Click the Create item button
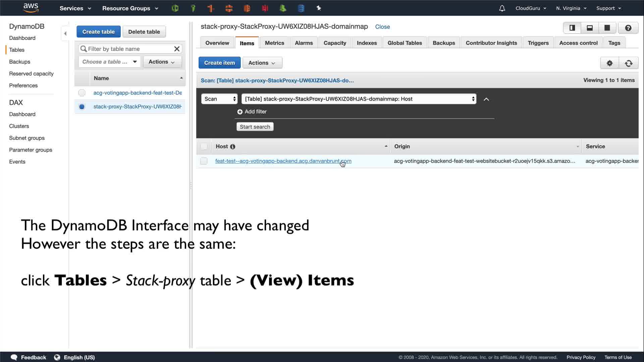This screenshot has width=644, height=362. (x=219, y=63)
